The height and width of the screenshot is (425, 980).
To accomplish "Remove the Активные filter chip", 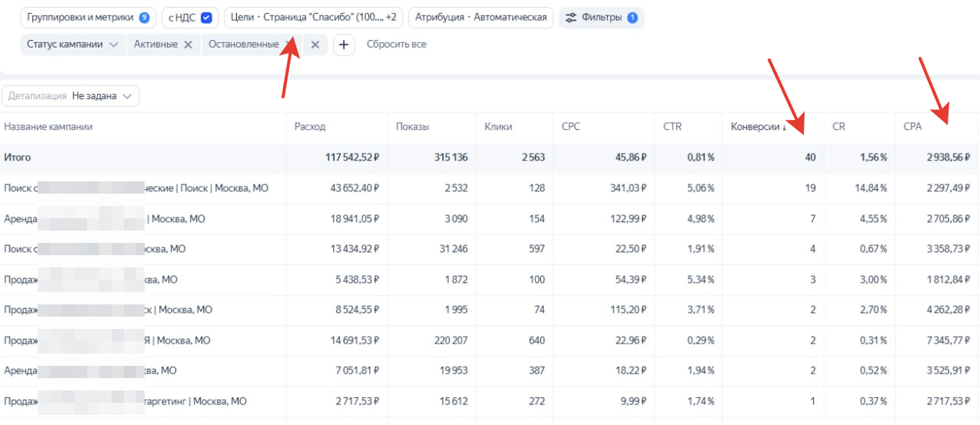I will coord(188,45).
